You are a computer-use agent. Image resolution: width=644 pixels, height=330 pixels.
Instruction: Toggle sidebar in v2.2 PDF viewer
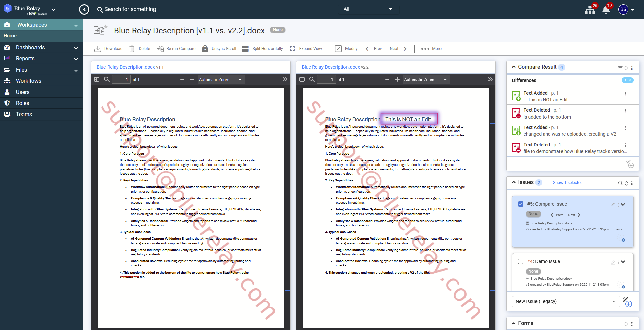click(x=302, y=79)
